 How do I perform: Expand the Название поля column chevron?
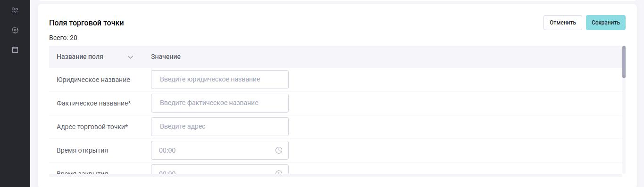pos(130,57)
